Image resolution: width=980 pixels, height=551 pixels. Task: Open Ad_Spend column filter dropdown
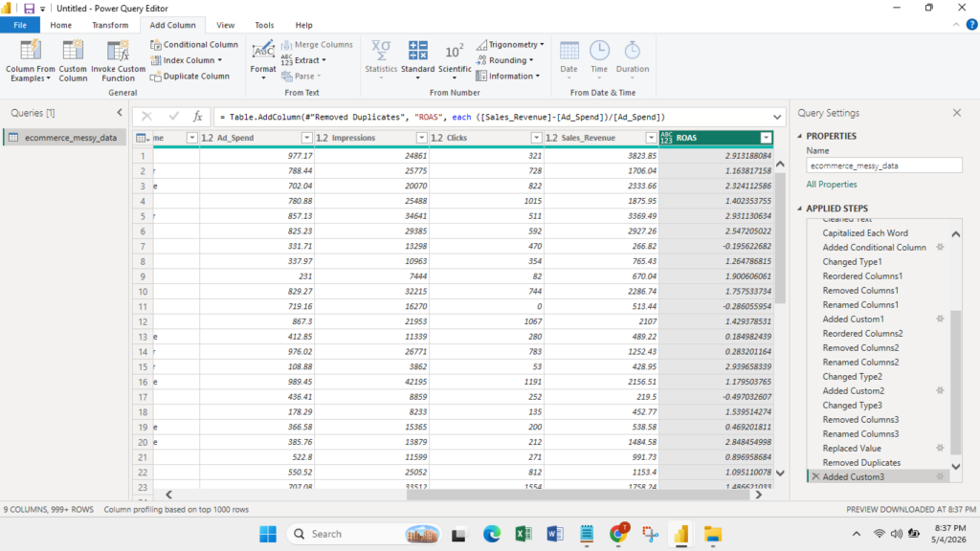(x=306, y=138)
